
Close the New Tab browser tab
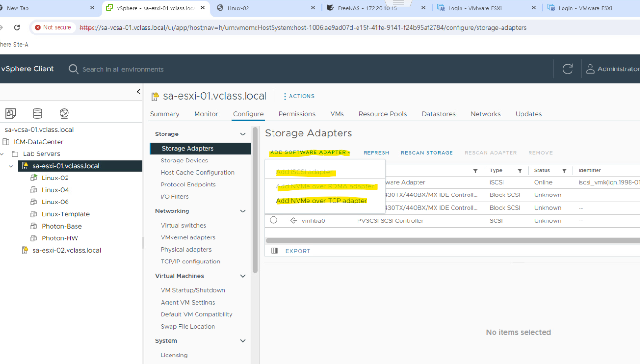pyautogui.click(x=92, y=8)
